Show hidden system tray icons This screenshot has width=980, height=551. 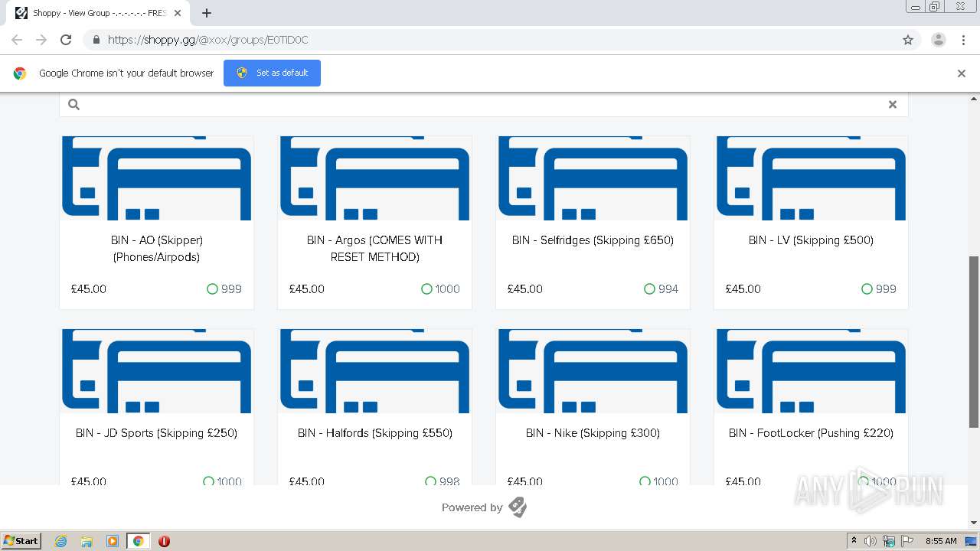pyautogui.click(x=854, y=541)
